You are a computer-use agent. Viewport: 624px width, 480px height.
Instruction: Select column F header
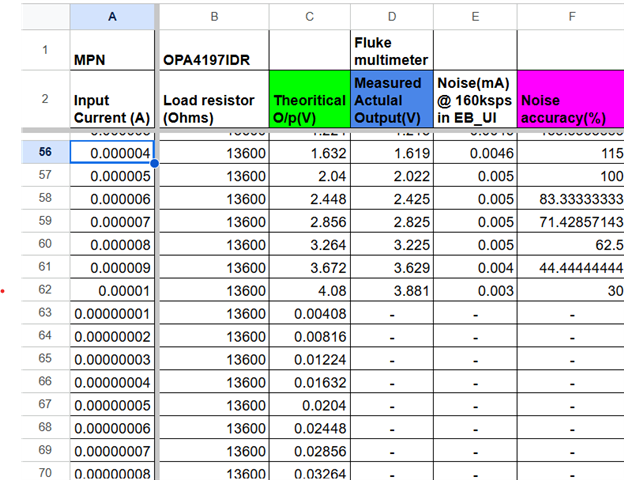[x=571, y=17]
